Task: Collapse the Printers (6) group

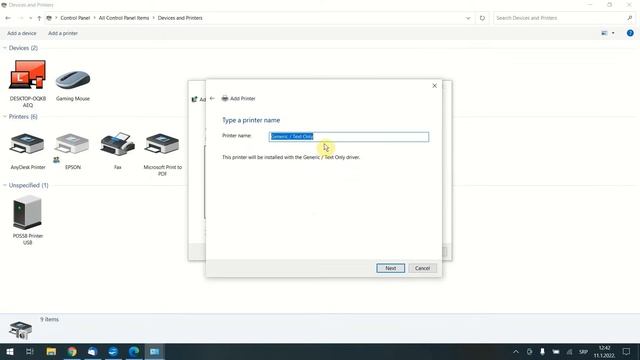Action: 5,117
